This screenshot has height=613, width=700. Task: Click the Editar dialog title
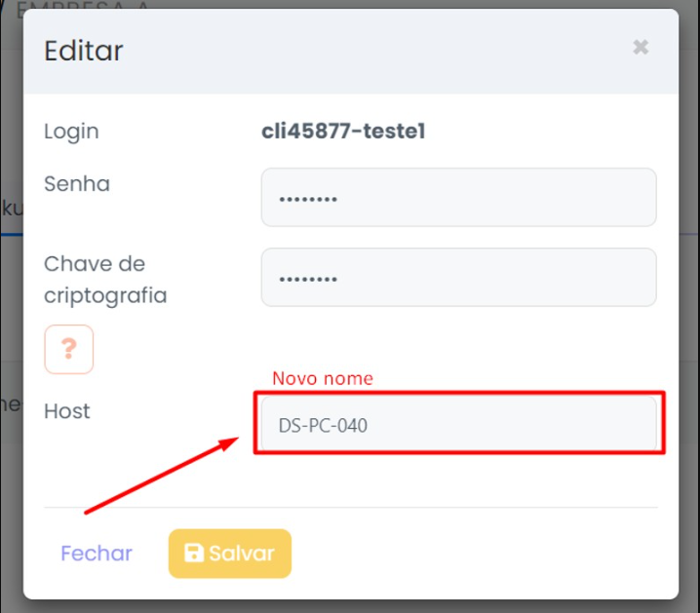tap(84, 52)
